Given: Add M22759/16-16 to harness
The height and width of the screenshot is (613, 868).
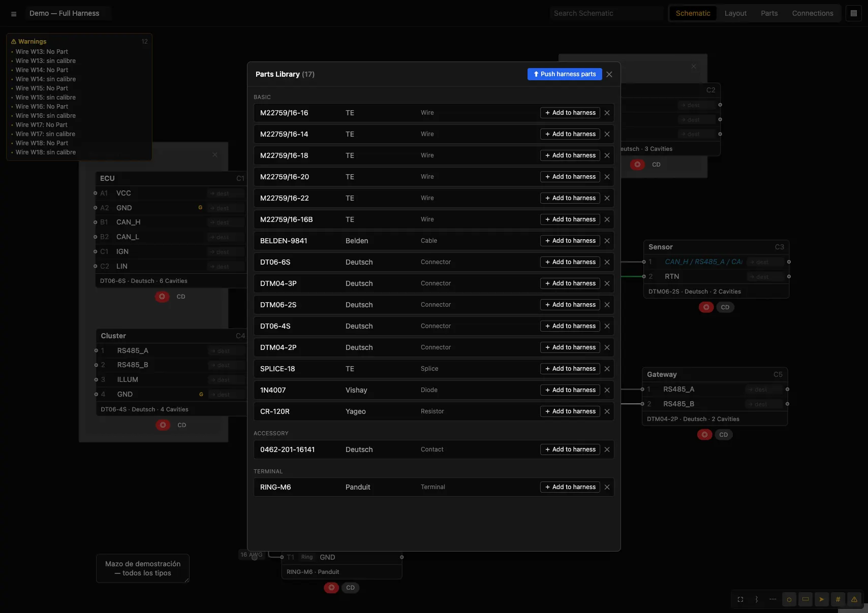Looking at the screenshot, I should pyautogui.click(x=570, y=113).
